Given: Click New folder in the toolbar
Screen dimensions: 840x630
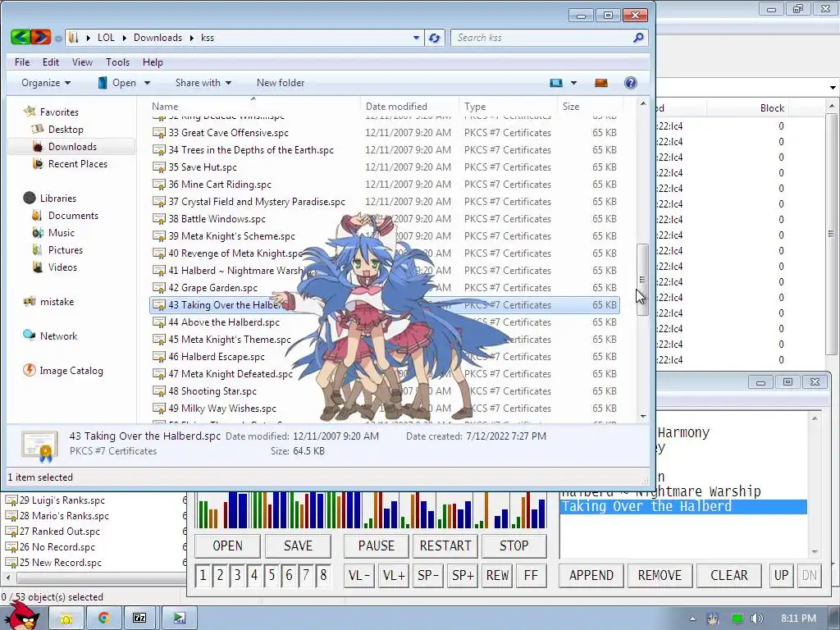Looking at the screenshot, I should click(281, 83).
